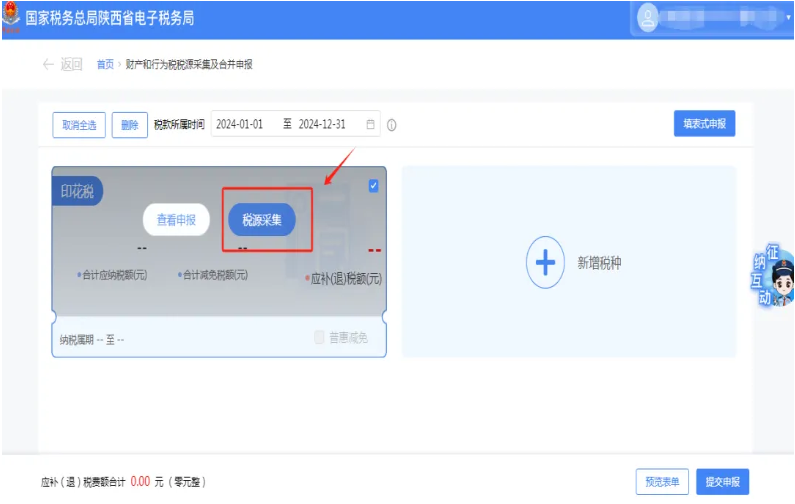
Task: Open the calendar picker icon
Action: pos(370,125)
